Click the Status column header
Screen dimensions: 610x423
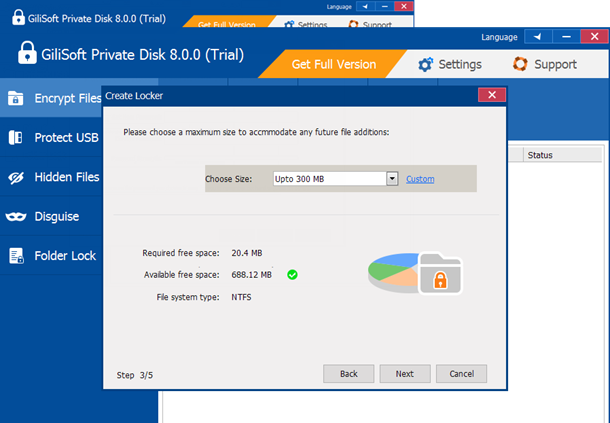[562, 155]
